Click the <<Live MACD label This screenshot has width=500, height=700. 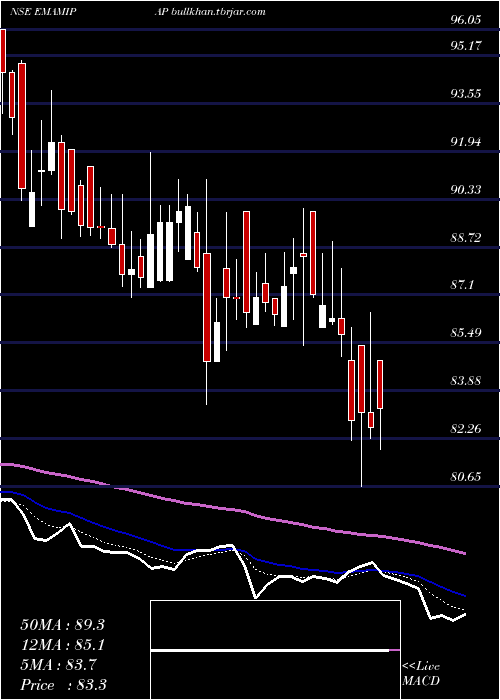coord(421,674)
